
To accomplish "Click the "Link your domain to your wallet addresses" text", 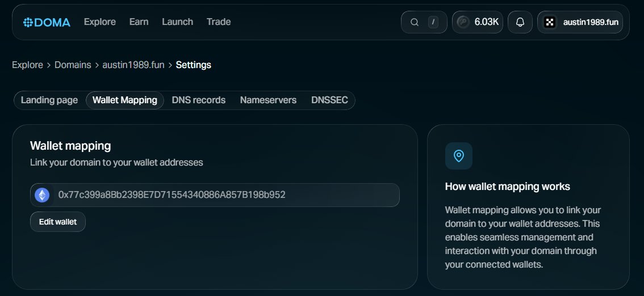I will click(116, 162).
